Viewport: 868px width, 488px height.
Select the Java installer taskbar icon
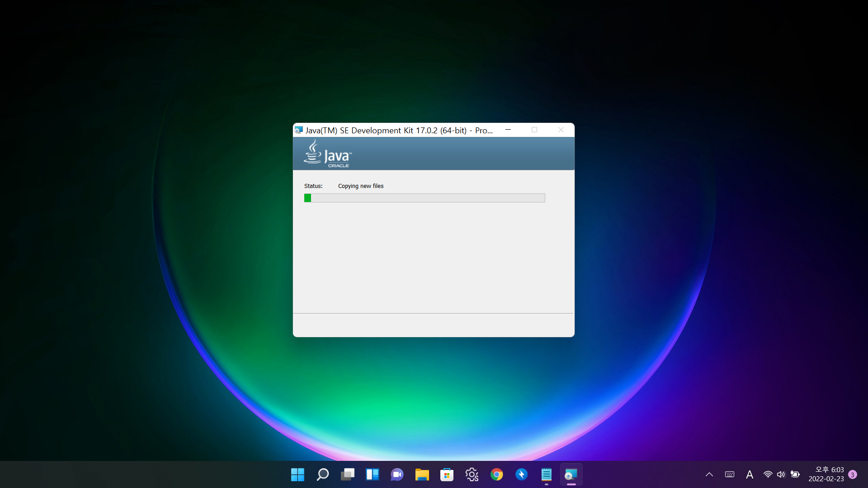click(x=571, y=474)
